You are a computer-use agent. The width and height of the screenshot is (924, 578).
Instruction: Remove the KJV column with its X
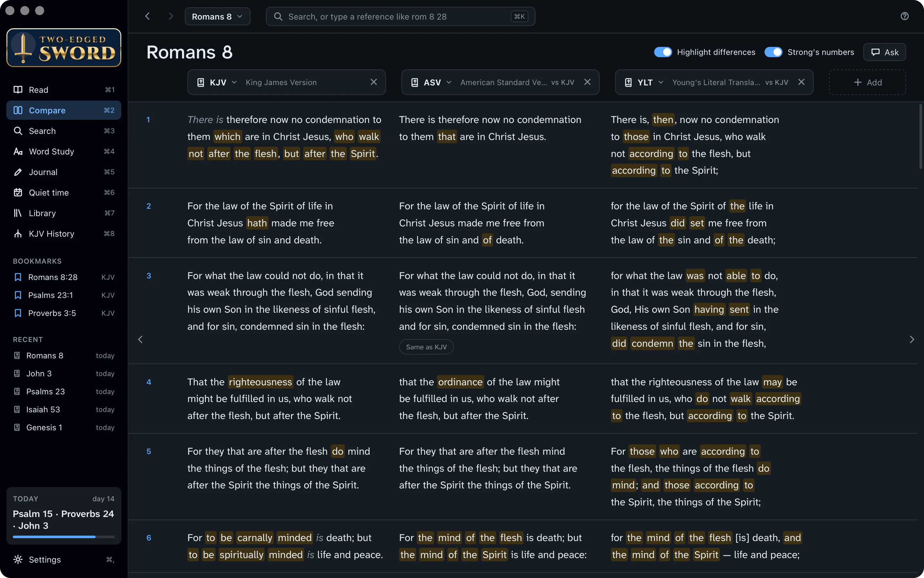[374, 82]
